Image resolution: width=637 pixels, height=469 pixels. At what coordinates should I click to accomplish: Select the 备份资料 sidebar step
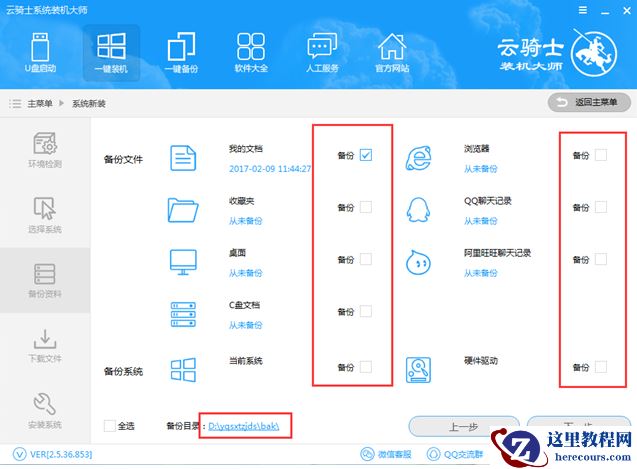pyautogui.click(x=45, y=280)
